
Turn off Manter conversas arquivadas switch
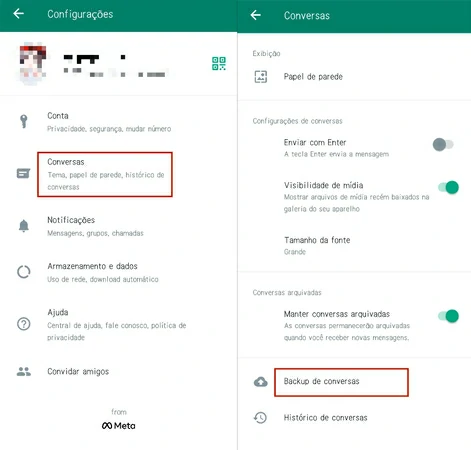coord(448,316)
